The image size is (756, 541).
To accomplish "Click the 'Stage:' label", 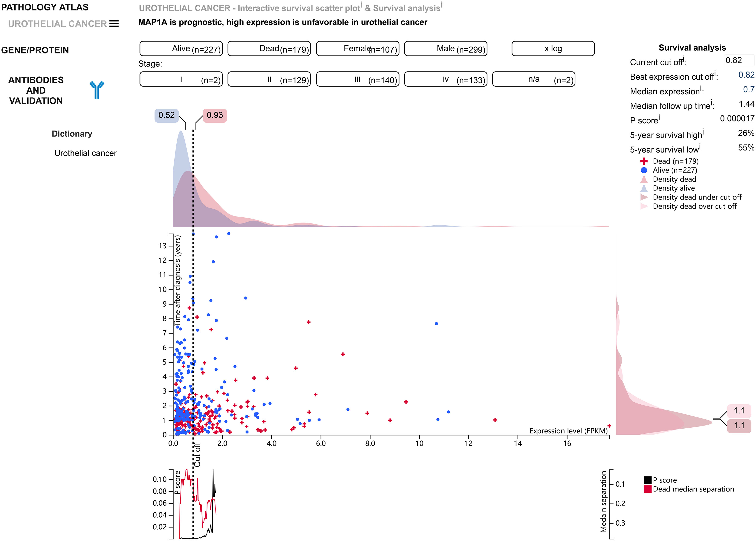I will coord(150,64).
